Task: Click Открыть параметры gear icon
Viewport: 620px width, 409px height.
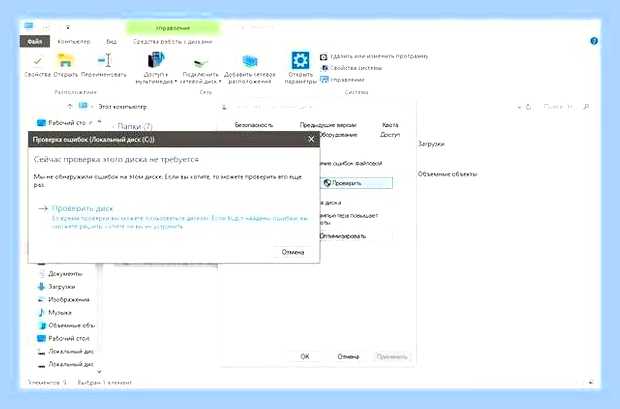Action: pyautogui.click(x=300, y=61)
